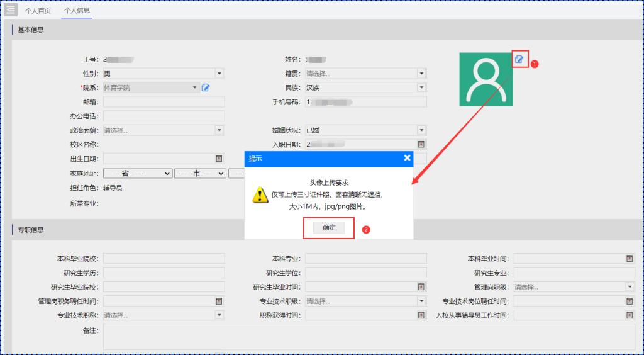Click the hamburger menu icon at top-left
The image size is (644, 355).
(11, 10)
